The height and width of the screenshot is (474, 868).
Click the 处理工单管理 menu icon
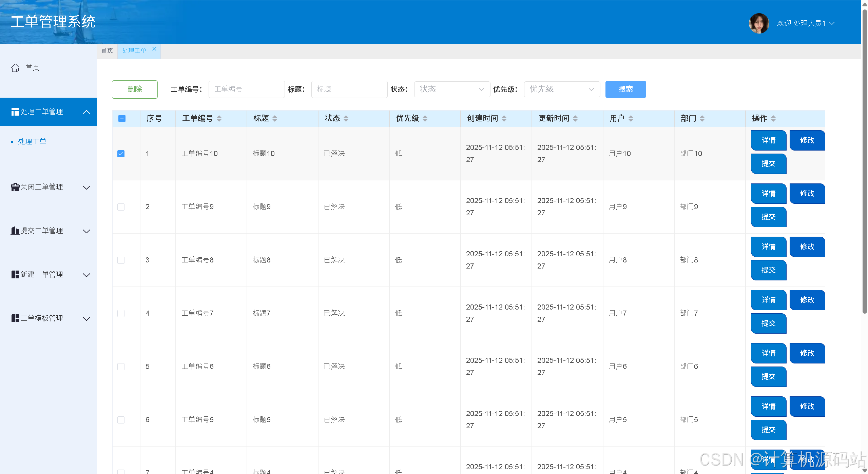[x=15, y=112]
